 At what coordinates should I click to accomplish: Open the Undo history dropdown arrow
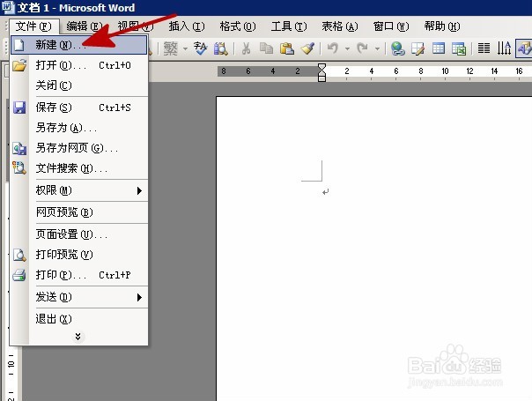[x=347, y=48]
